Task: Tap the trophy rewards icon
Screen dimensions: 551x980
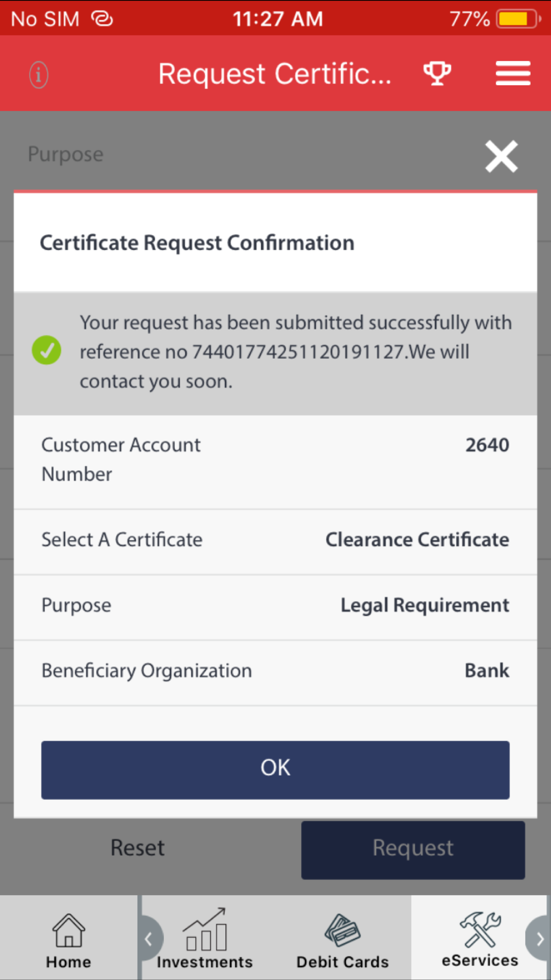Action: (x=437, y=73)
